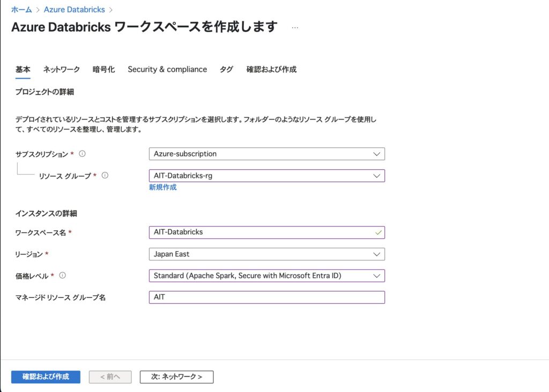Screen dimensions: 549x392
Task: Switch to the 暗号化 tab
Action: (x=103, y=70)
